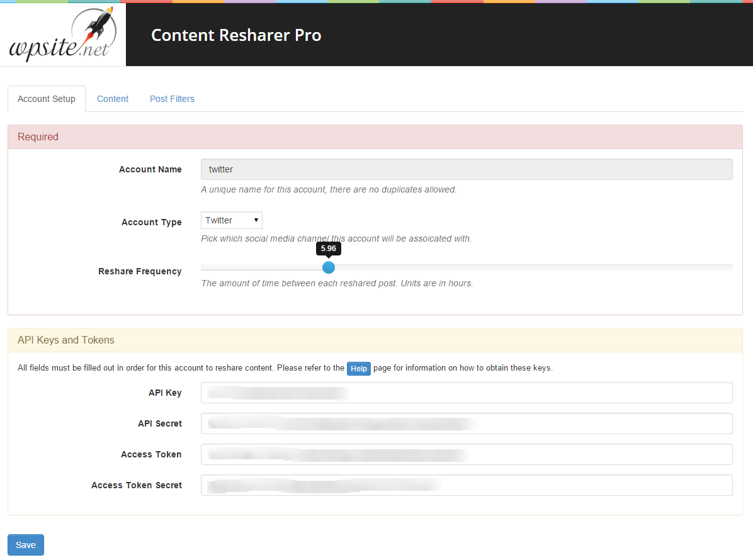
Task: Open the Account Type dropdown
Action: tap(232, 220)
